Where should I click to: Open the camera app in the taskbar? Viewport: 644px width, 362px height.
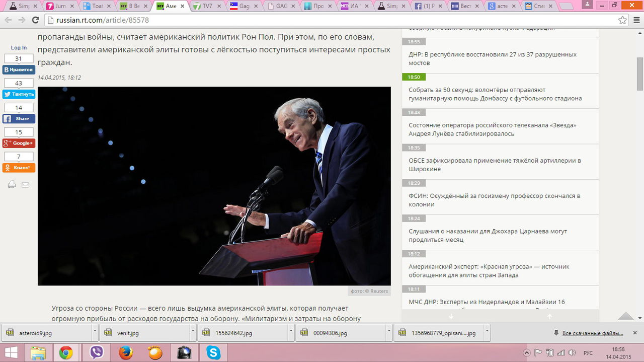coord(184,352)
